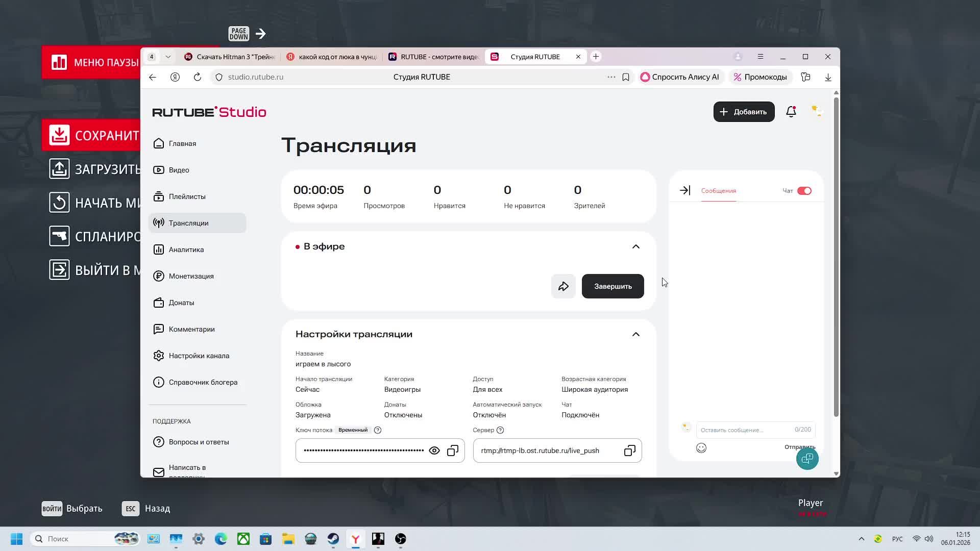Click the stream key help question icon
This screenshot has width=980, height=551.
378,430
